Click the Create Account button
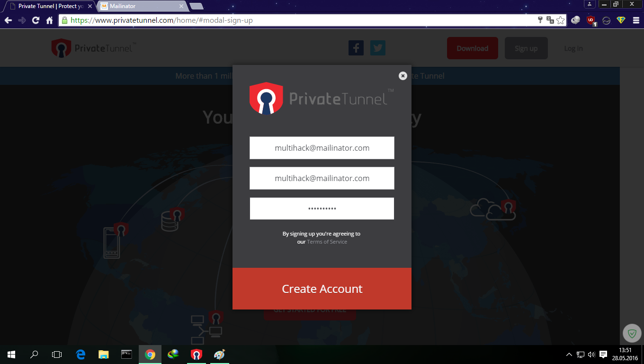The height and width of the screenshot is (364, 644). coord(322,289)
